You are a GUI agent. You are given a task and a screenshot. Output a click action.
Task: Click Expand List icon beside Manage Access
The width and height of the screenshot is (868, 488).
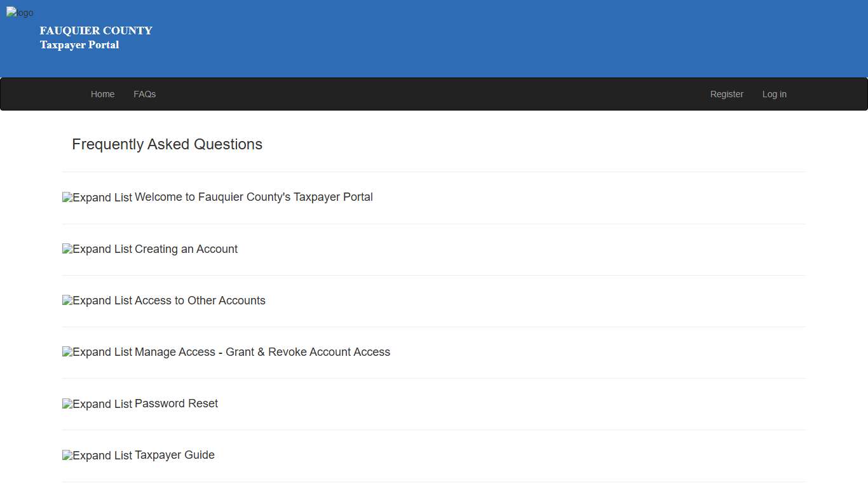(x=97, y=352)
